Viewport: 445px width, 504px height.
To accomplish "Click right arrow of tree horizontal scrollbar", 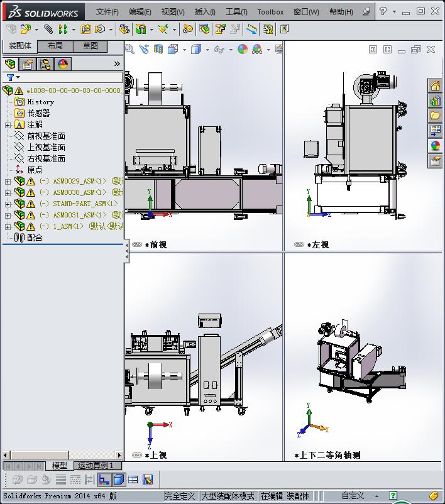I will point(119,455).
